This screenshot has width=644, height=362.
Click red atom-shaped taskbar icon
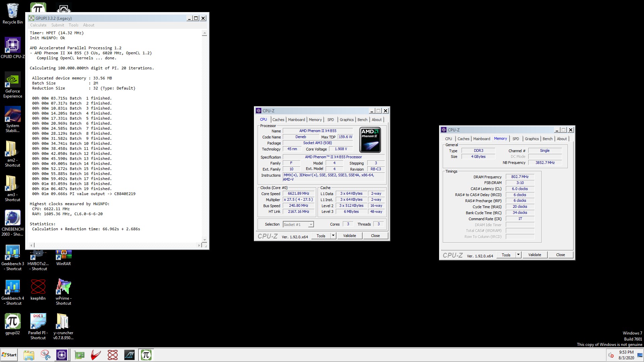tap(113, 355)
